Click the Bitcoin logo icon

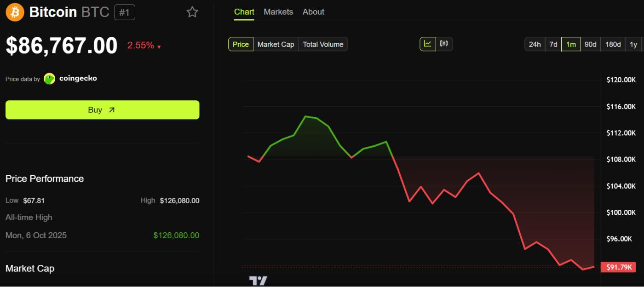point(15,12)
